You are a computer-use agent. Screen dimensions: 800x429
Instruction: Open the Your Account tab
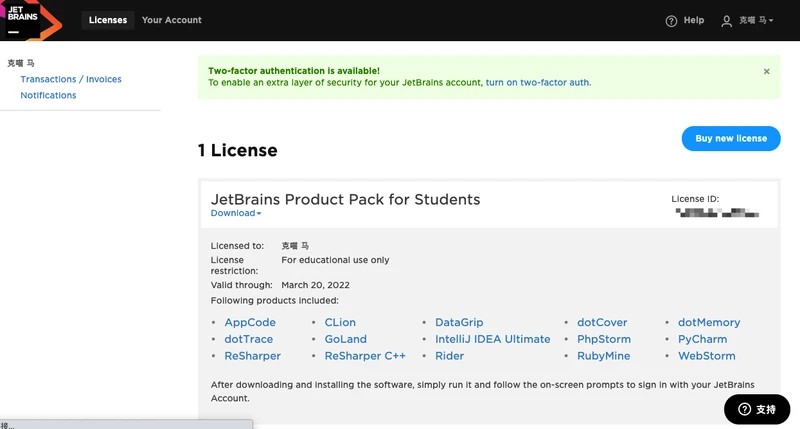pos(171,20)
